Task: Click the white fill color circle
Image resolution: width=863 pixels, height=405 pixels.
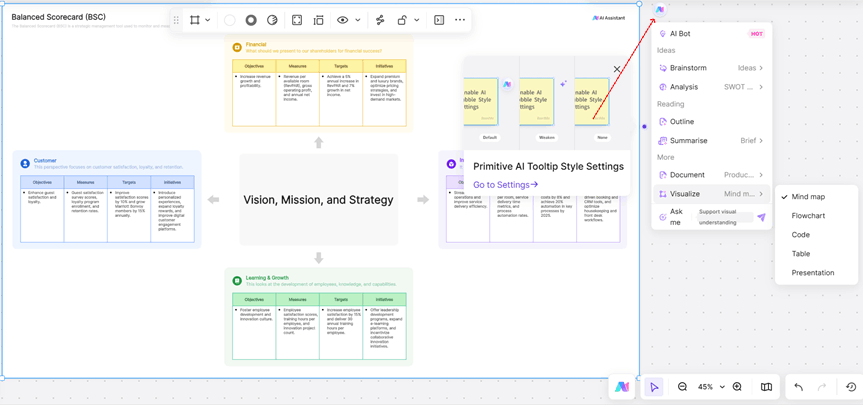Action: pyautogui.click(x=230, y=20)
